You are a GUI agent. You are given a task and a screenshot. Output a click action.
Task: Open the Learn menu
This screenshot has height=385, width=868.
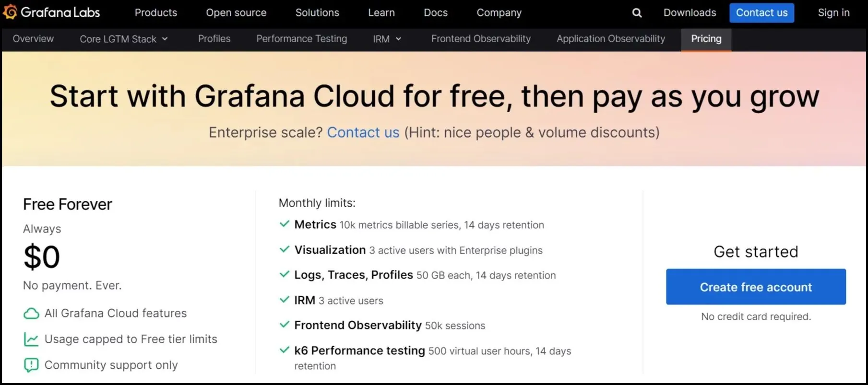point(381,13)
